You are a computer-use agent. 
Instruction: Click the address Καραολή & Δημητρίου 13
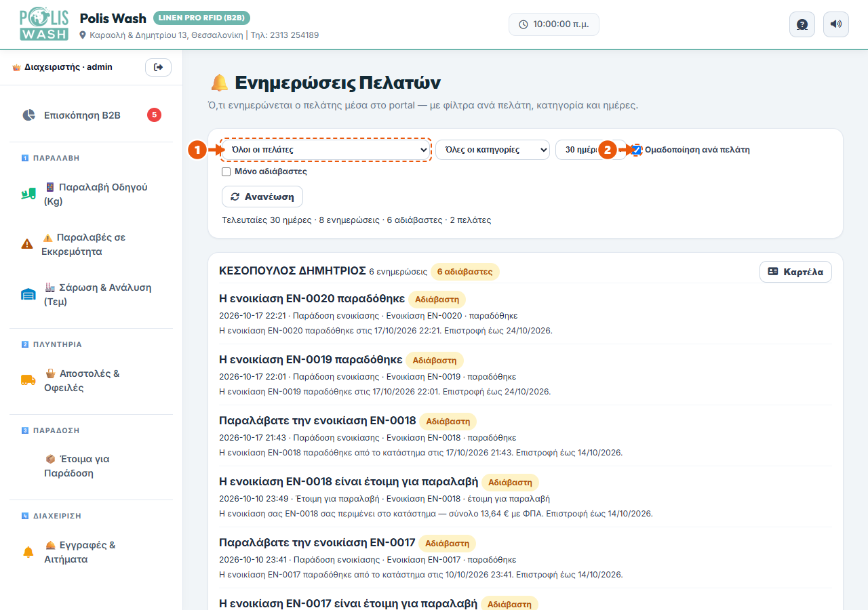click(x=138, y=35)
